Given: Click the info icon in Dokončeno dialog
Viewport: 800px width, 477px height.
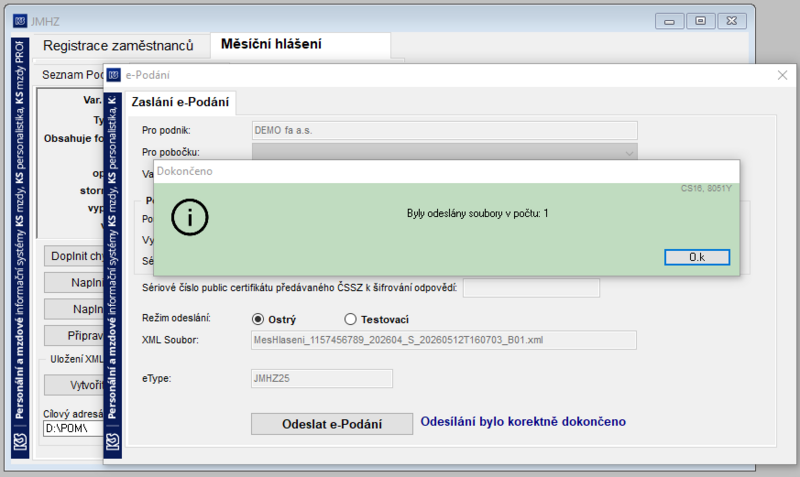Looking at the screenshot, I should (x=190, y=217).
